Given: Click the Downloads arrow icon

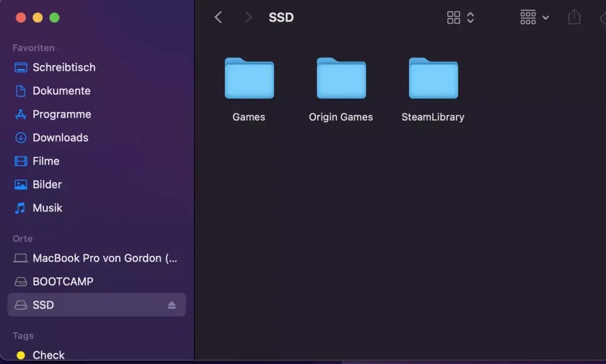Looking at the screenshot, I should pyautogui.click(x=21, y=138).
